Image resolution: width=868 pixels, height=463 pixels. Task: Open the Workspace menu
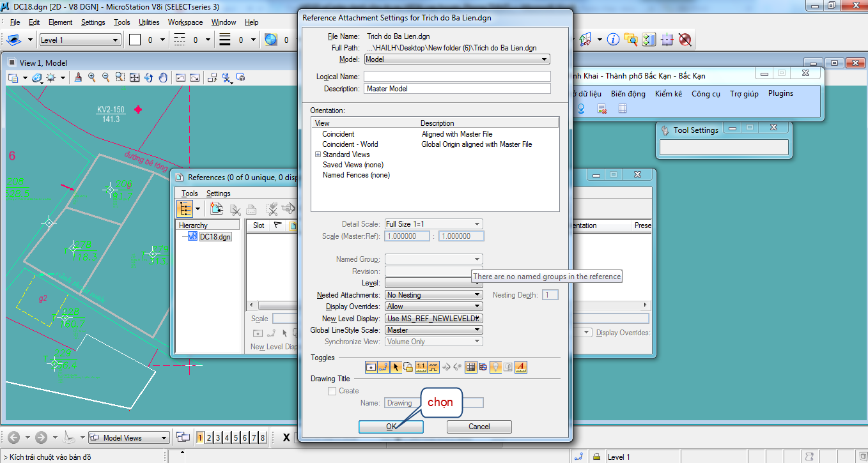(185, 22)
